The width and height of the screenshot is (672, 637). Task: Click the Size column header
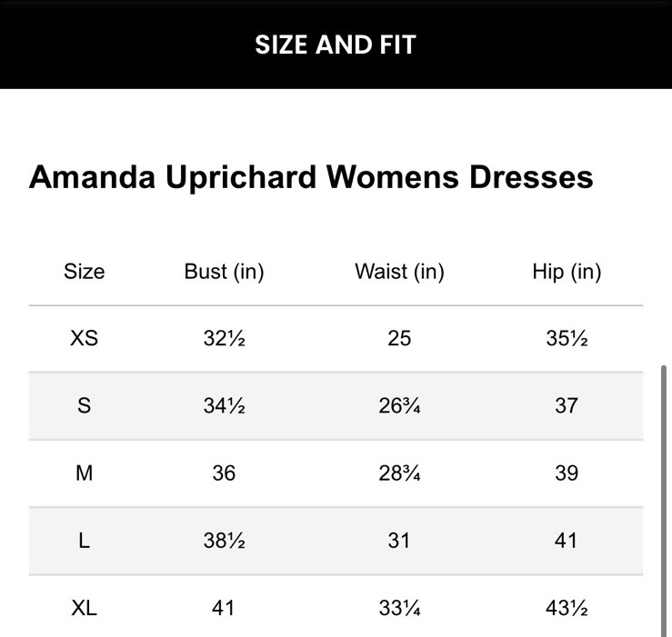click(84, 271)
